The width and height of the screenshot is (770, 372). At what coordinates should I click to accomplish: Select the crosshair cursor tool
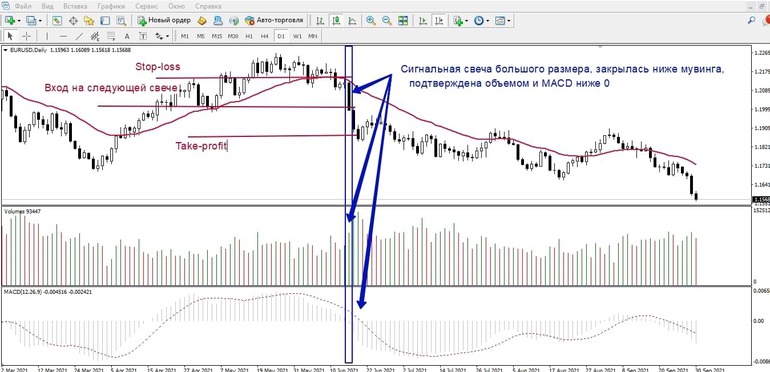tap(27, 36)
